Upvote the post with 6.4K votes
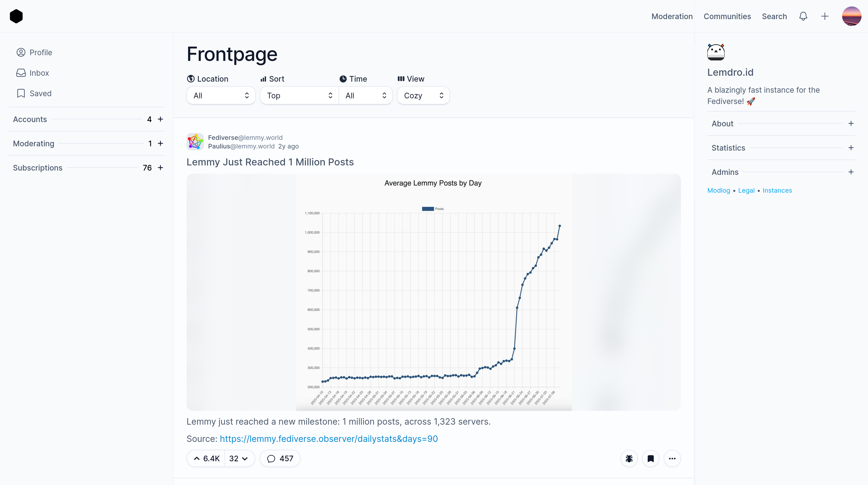The image size is (868, 485). click(x=206, y=459)
